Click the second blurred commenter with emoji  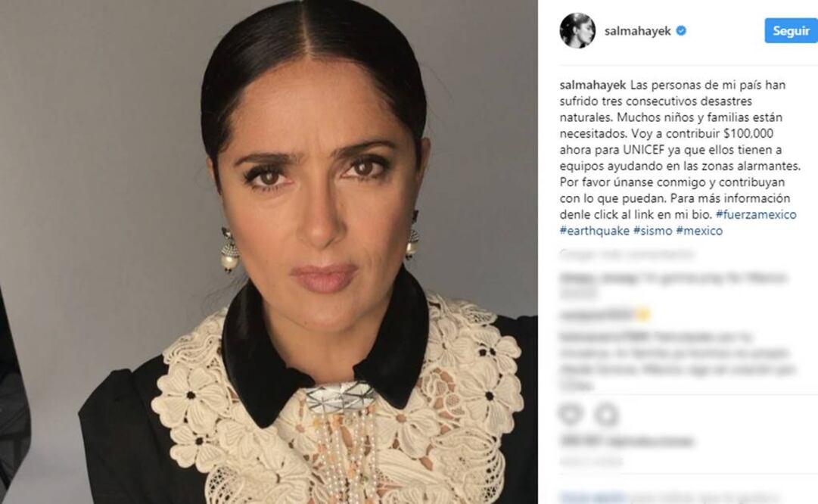[596, 315]
